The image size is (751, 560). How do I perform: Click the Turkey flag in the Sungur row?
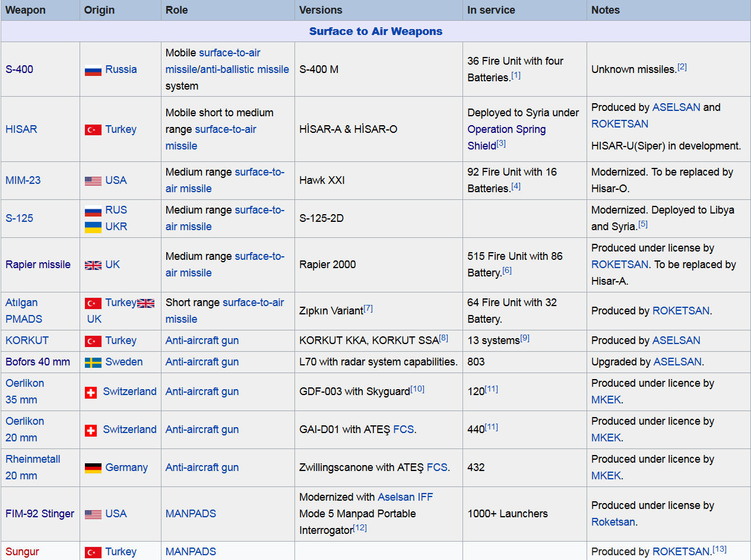click(93, 552)
